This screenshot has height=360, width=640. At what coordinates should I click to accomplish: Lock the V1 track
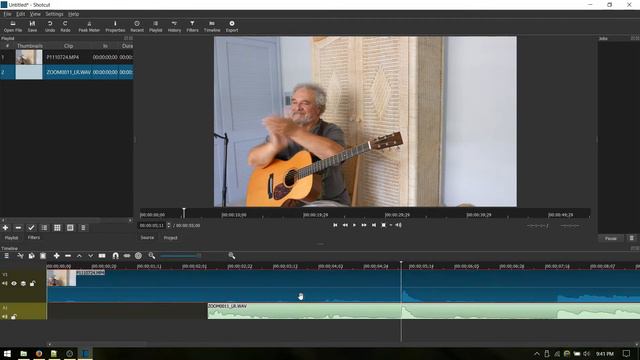point(33,283)
